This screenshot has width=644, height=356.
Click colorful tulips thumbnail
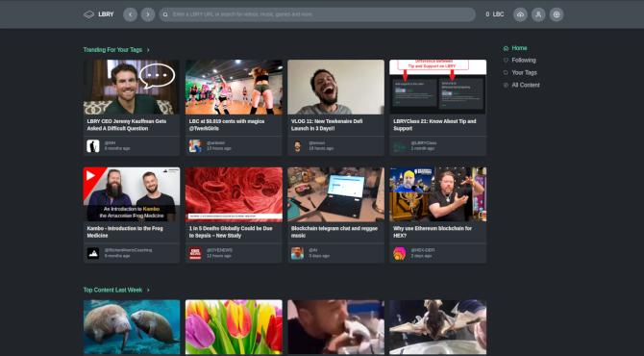[x=234, y=327]
